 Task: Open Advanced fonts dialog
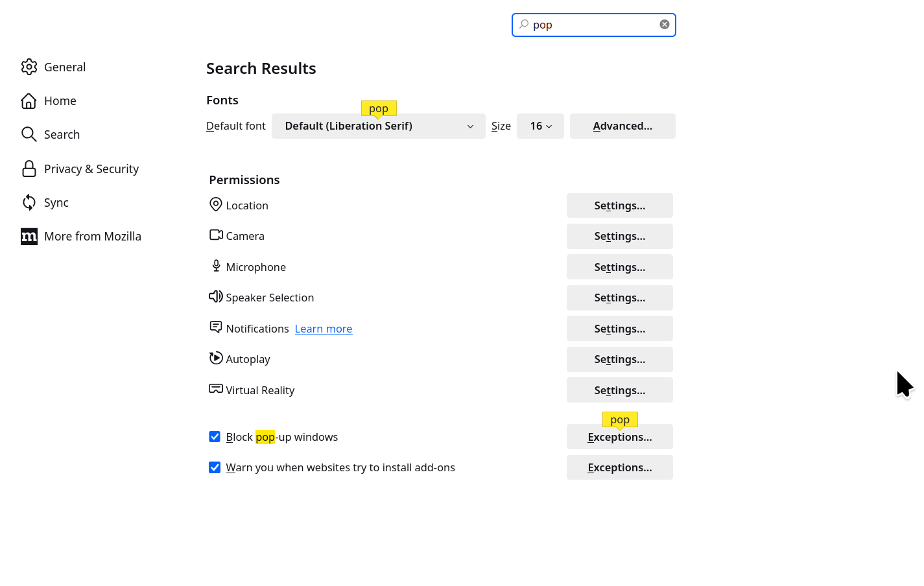pos(622,126)
